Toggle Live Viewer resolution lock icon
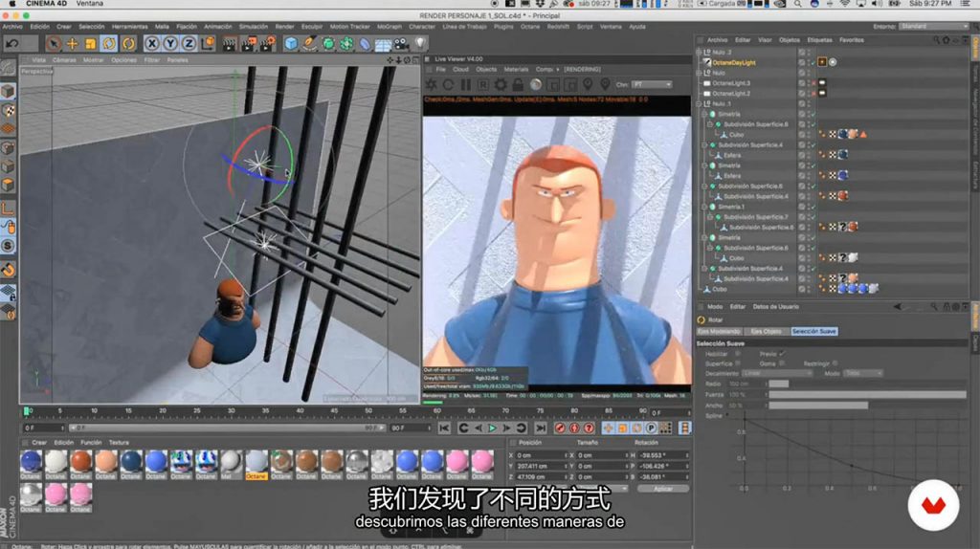 [x=518, y=84]
